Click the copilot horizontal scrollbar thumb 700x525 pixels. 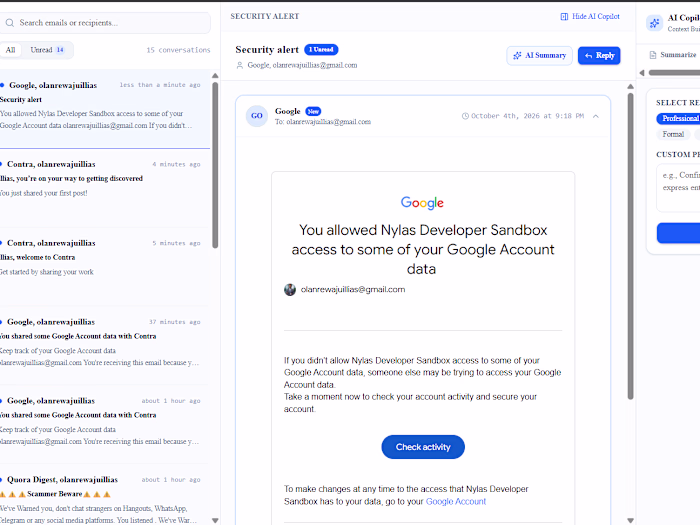tap(674, 73)
